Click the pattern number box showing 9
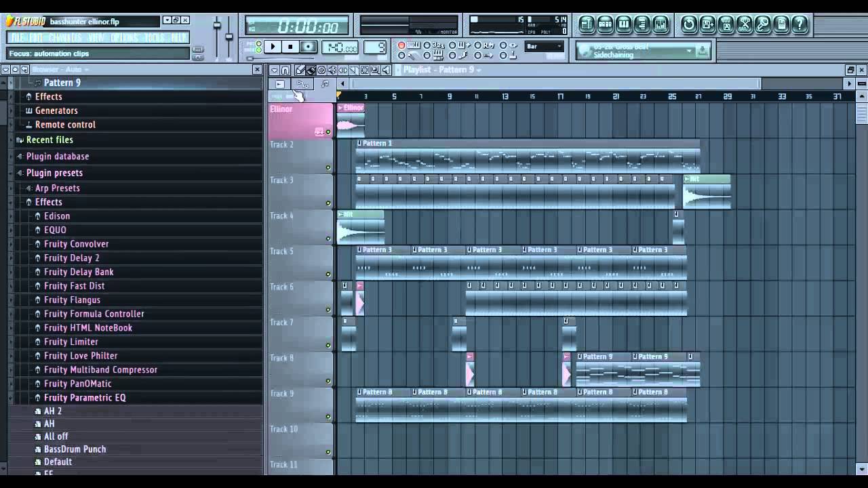Screen dimensions: 868x488 [375, 47]
